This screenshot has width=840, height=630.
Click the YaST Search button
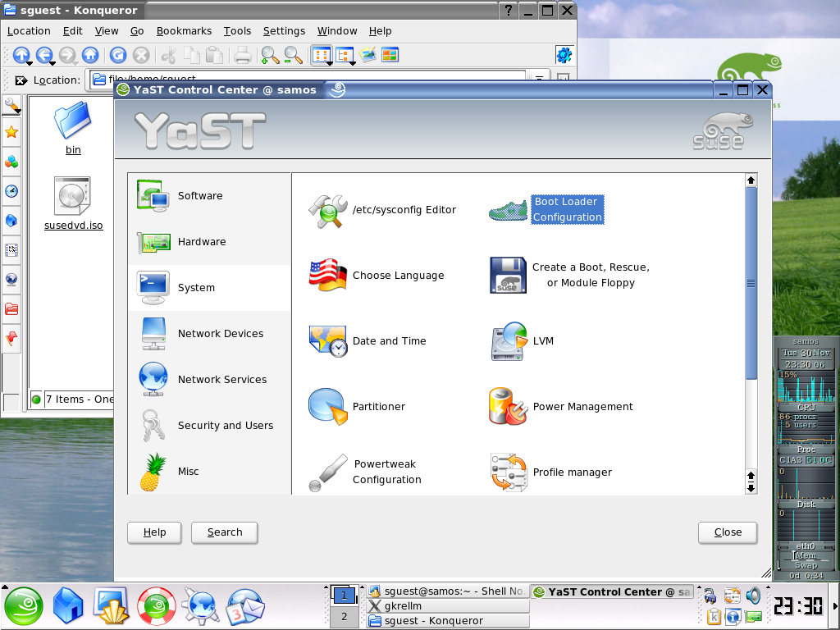tap(225, 532)
